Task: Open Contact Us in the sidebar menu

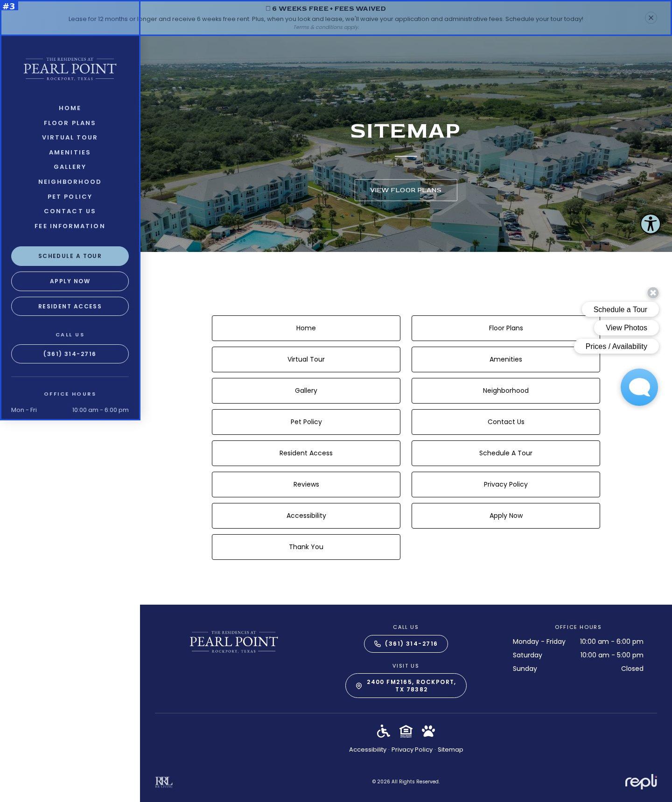Action: click(70, 211)
